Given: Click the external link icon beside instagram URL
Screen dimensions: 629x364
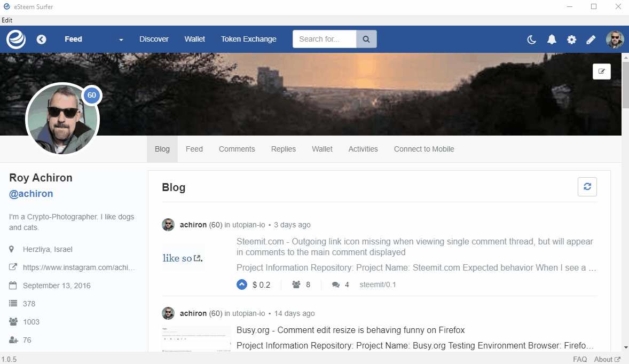Looking at the screenshot, I should click(x=13, y=267).
